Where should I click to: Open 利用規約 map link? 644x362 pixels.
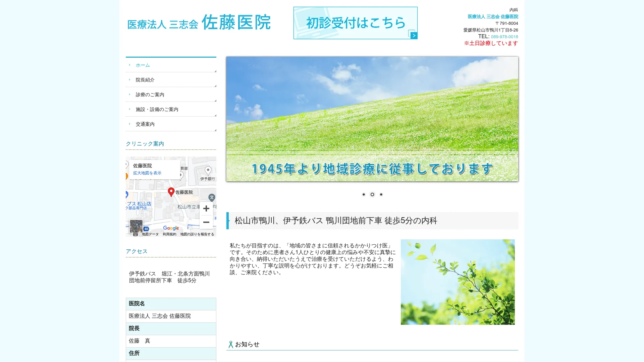[169, 234]
